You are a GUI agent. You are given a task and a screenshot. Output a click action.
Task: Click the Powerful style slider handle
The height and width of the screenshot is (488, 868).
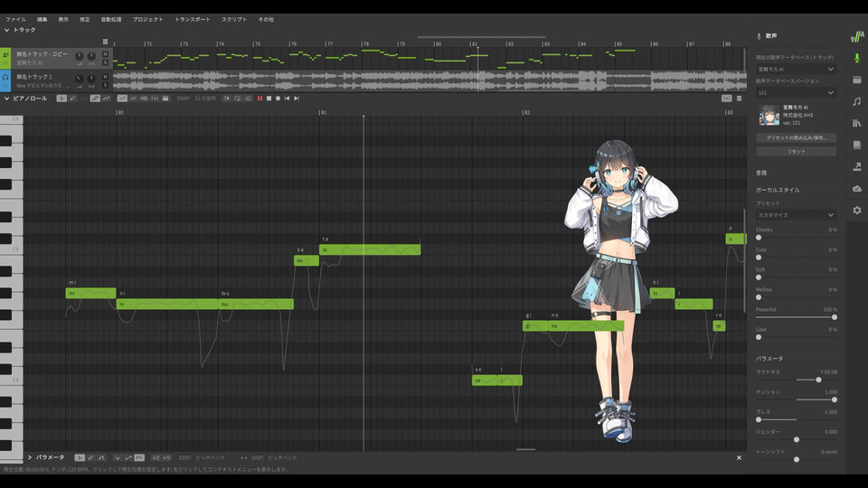pos(835,317)
